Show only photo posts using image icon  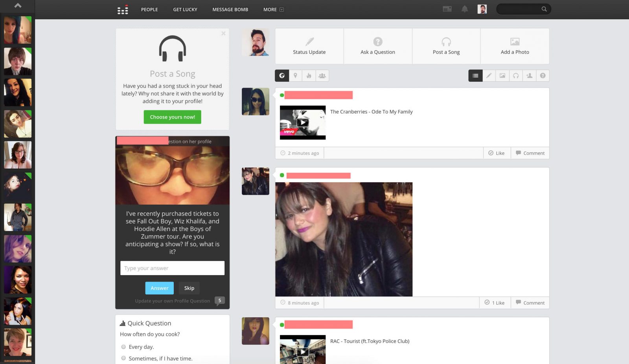[502, 75]
